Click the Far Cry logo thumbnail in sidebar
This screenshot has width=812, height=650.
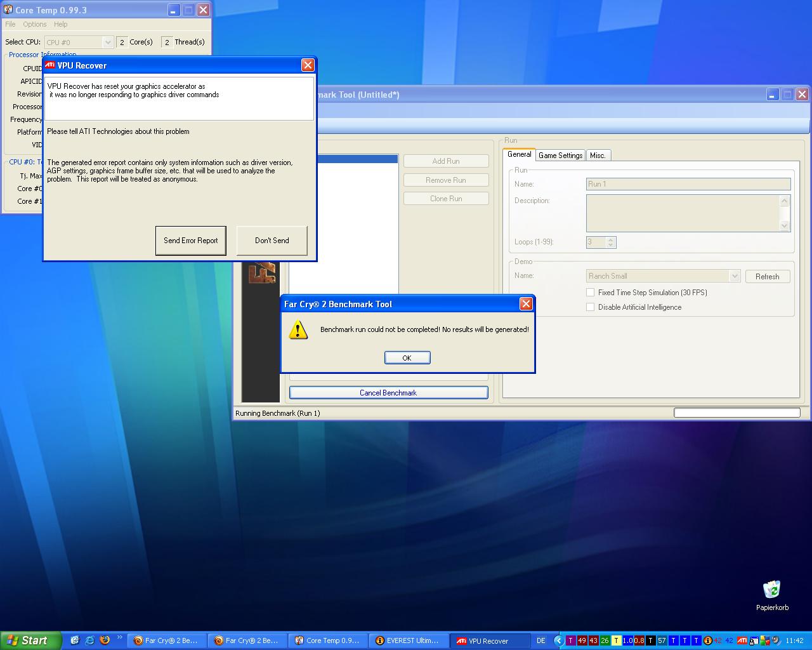[262, 272]
